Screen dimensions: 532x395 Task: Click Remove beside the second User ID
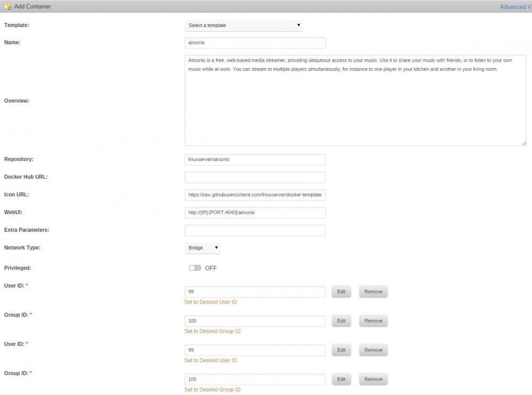pyautogui.click(x=373, y=350)
